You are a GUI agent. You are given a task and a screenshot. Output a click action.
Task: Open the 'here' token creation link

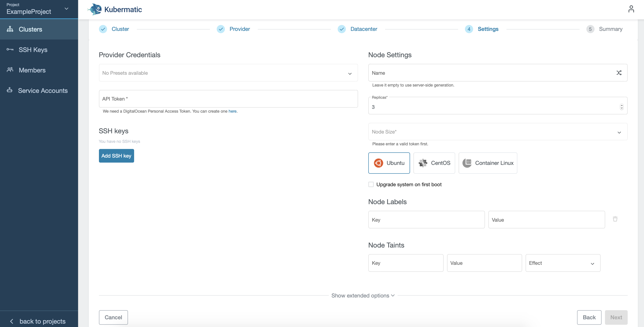click(x=232, y=111)
